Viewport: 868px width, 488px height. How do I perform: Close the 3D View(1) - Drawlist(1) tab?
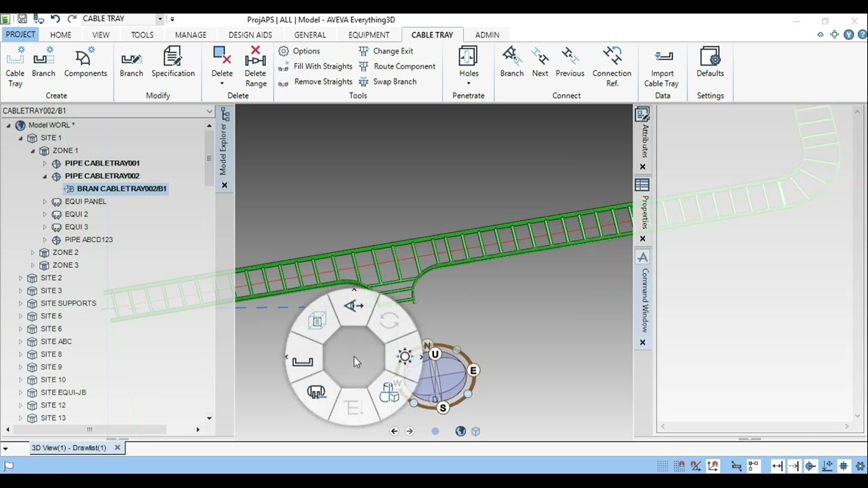pyautogui.click(x=117, y=448)
